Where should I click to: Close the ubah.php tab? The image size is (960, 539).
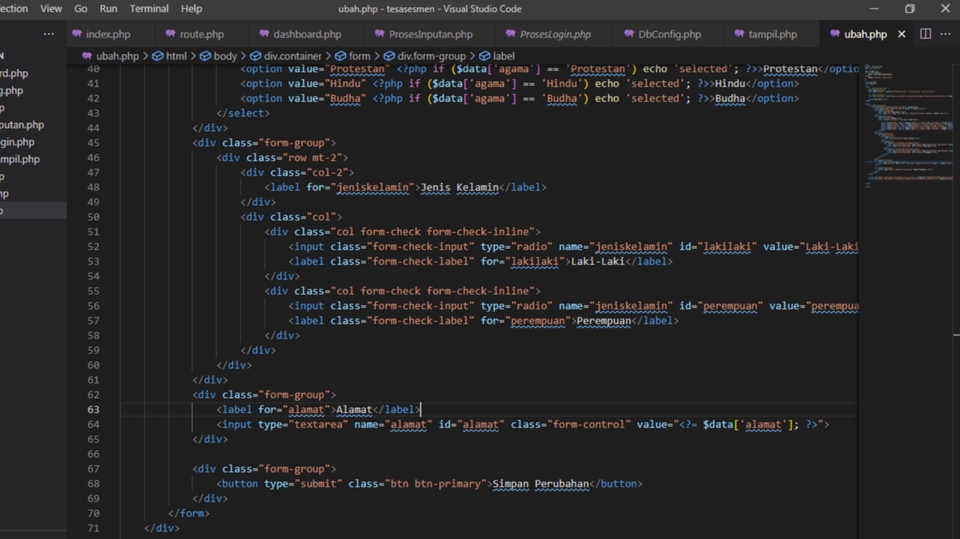click(x=901, y=34)
